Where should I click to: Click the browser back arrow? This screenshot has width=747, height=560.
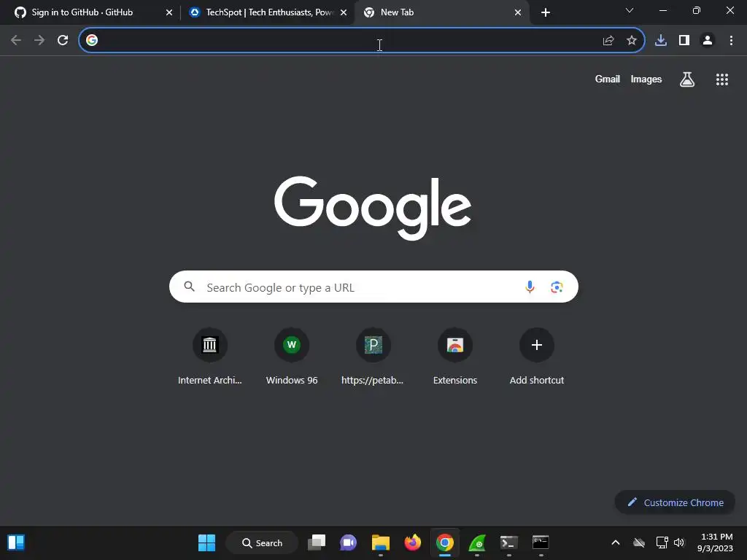tap(16, 40)
